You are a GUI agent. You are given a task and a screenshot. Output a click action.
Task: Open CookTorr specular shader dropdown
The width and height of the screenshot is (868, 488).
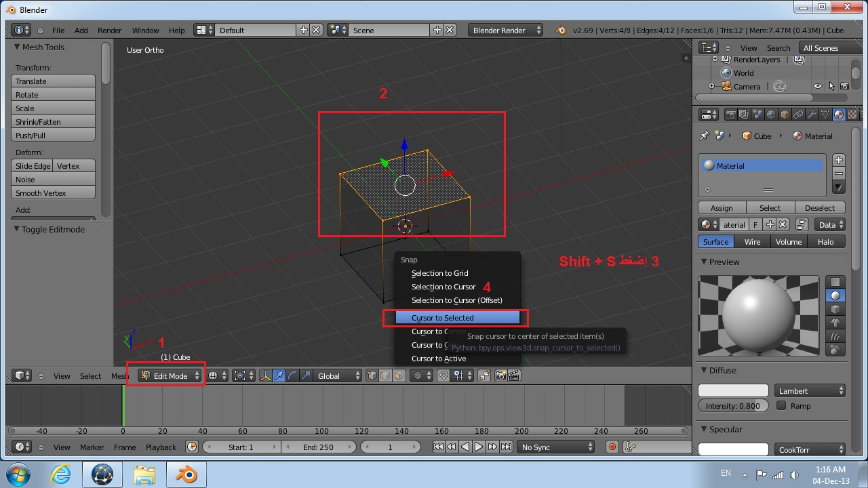[x=810, y=449]
